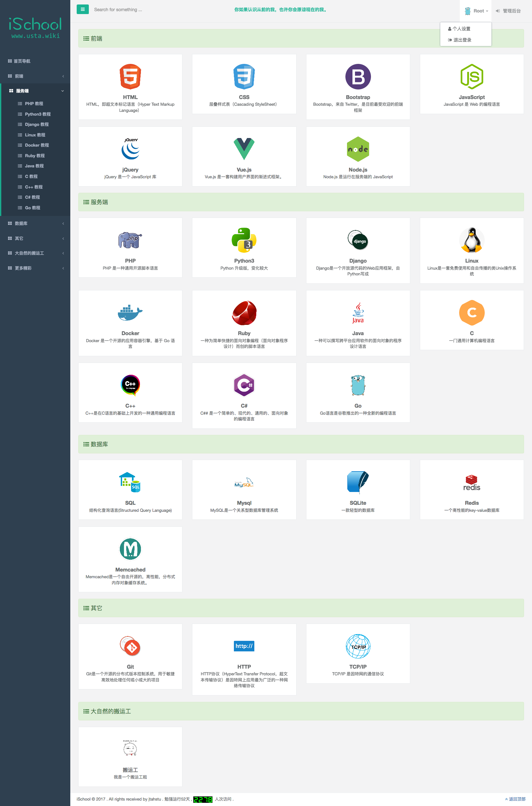Open the PHP elephant icon

click(130, 240)
